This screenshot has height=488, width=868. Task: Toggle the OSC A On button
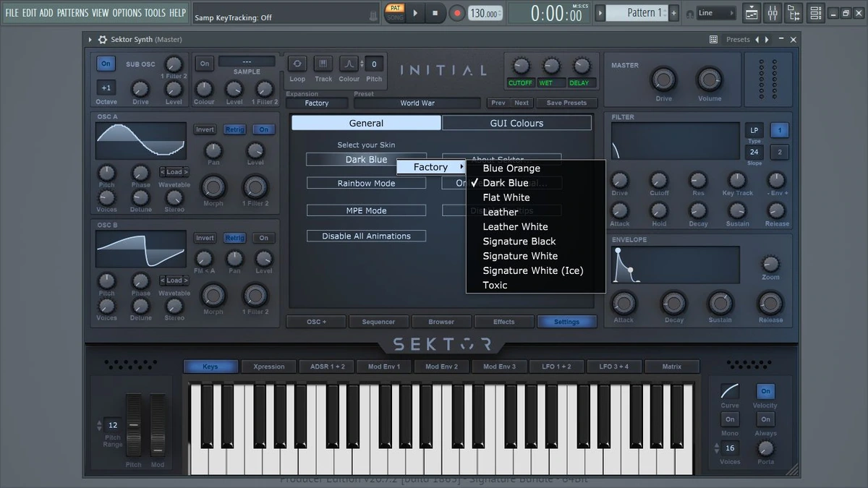(x=264, y=129)
